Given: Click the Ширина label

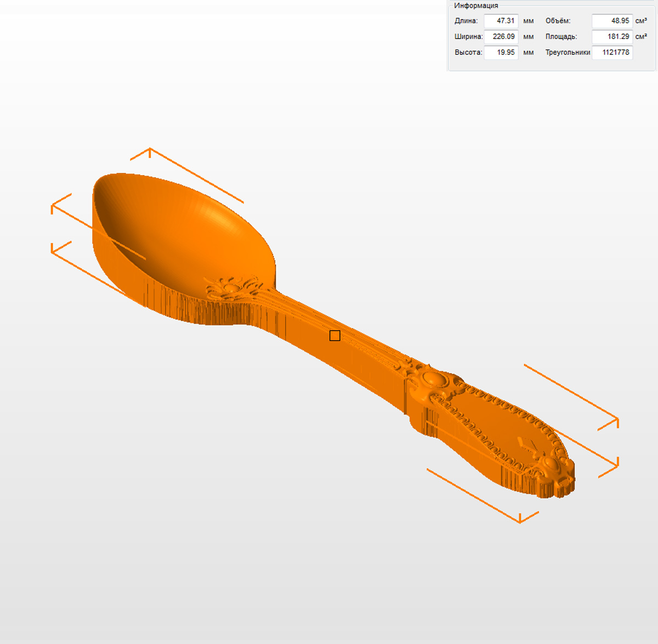Looking at the screenshot, I should coord(468,37).
